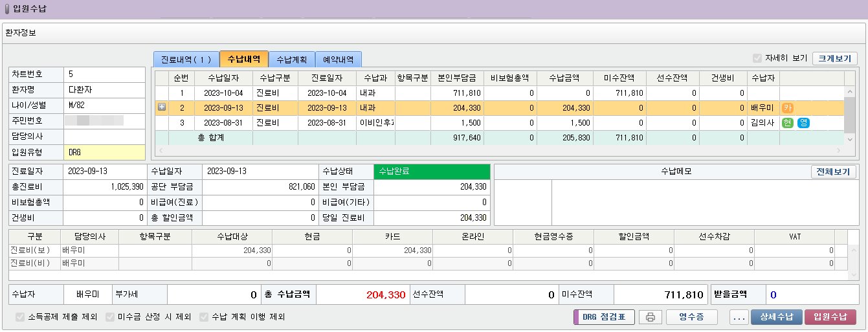Expand row 2 with the plus icon
The height and width of the screenshot is (332, 868).
[162, 108]
